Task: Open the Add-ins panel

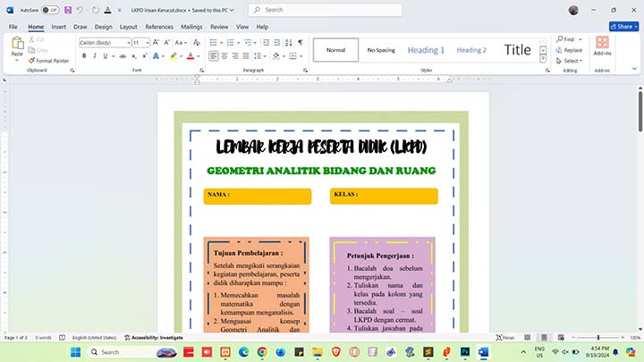Action: coord(602,46)
